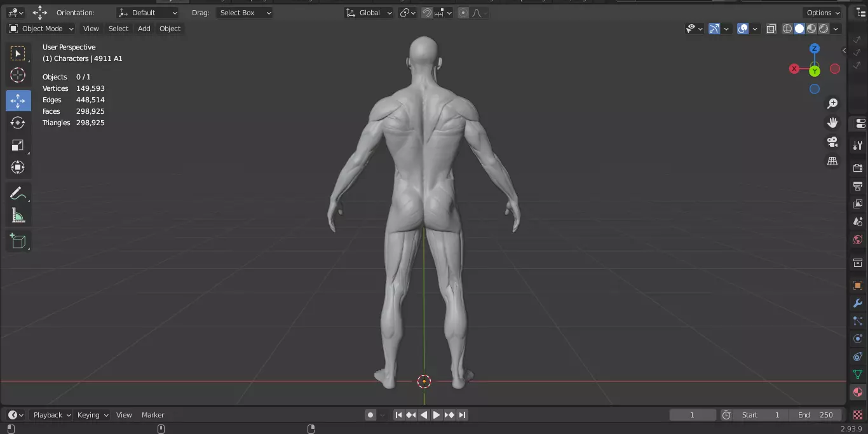Click the pan view hand icon

click(832, 123)
